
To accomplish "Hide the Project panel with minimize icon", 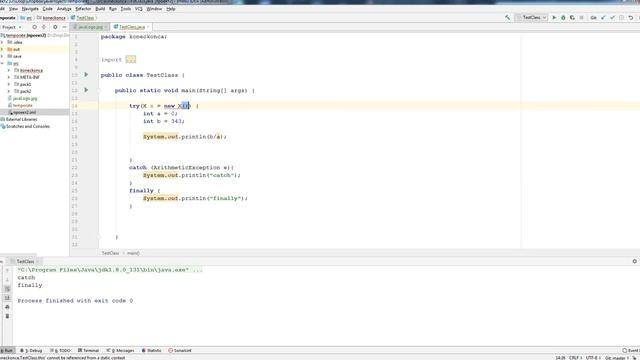I will pyautogui.click(x=64, y=27).
